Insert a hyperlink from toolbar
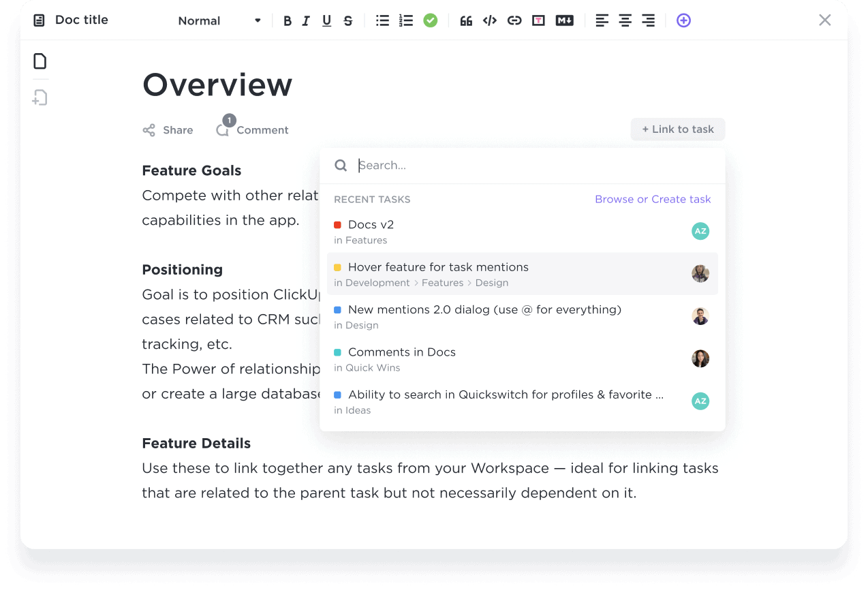The image size is (868, 590). click(x=514, y=21)
